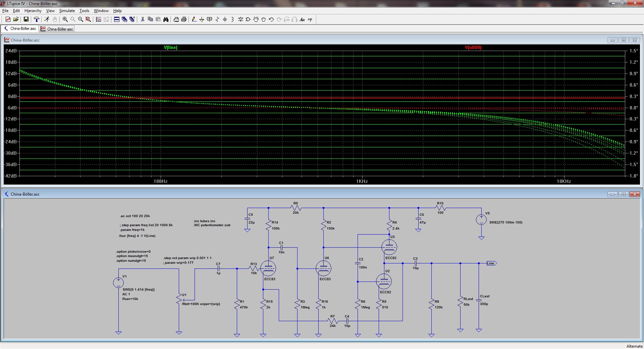
Task: Open a file with the folder icon
Action: pos(16,19)
